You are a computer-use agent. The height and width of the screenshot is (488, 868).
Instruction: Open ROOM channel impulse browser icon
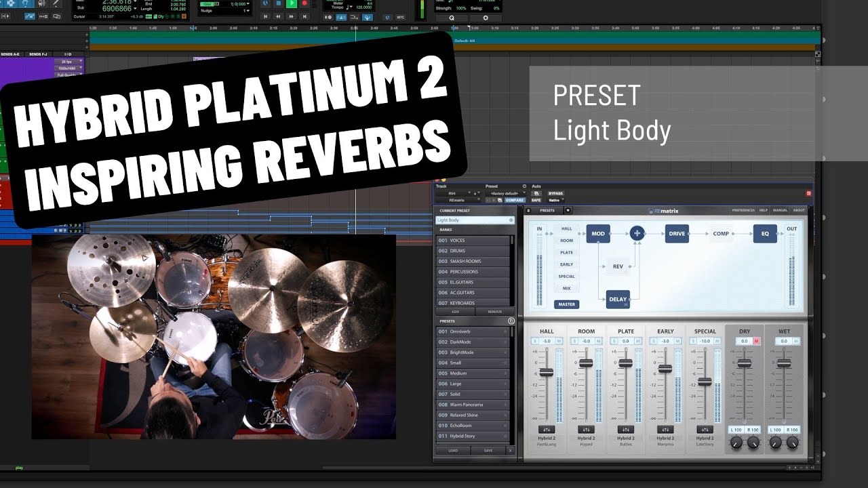[x=586, y=430]
